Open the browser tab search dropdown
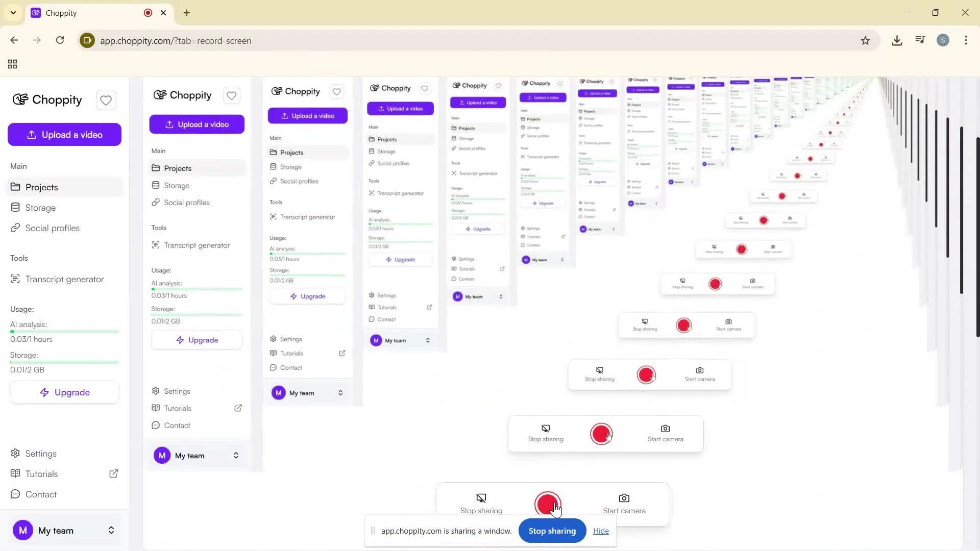 (13, 13)
